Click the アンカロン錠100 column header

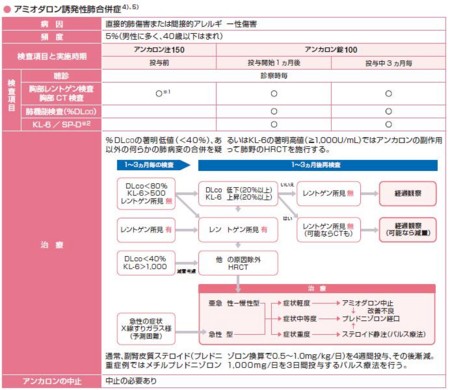331,50
